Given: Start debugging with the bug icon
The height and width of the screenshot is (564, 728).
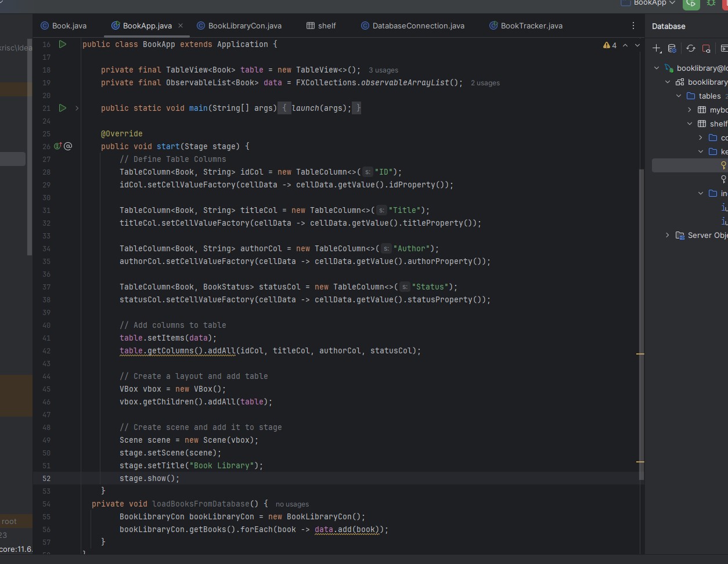Looking at the screenshot, I should 711,5.
